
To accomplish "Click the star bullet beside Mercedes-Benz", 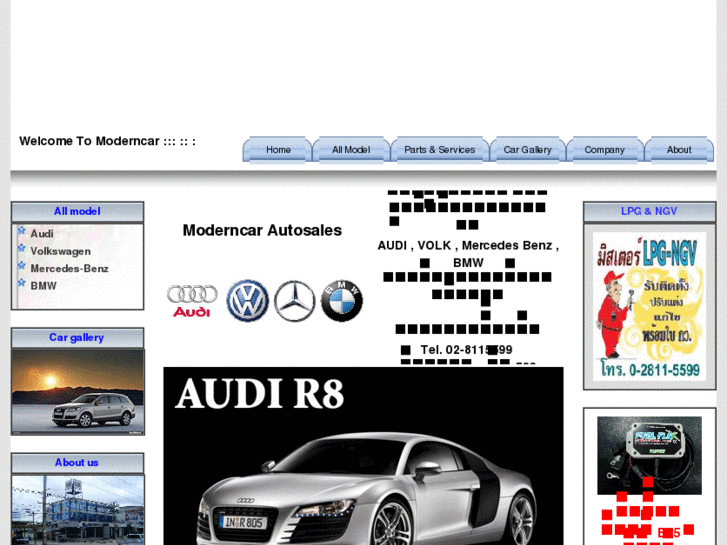I will point(21,267).
